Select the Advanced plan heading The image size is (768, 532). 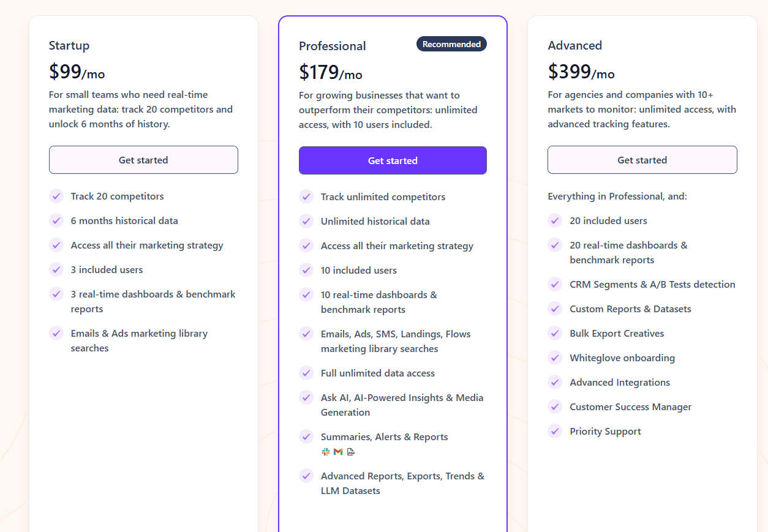[575, 45]
